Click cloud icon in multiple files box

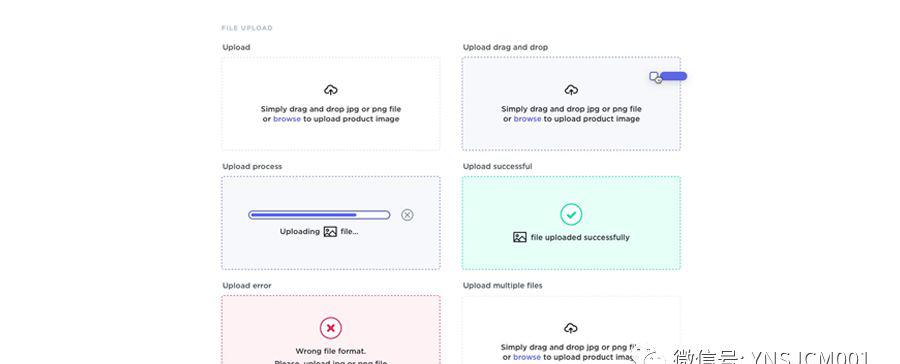(x=571, y=328)
